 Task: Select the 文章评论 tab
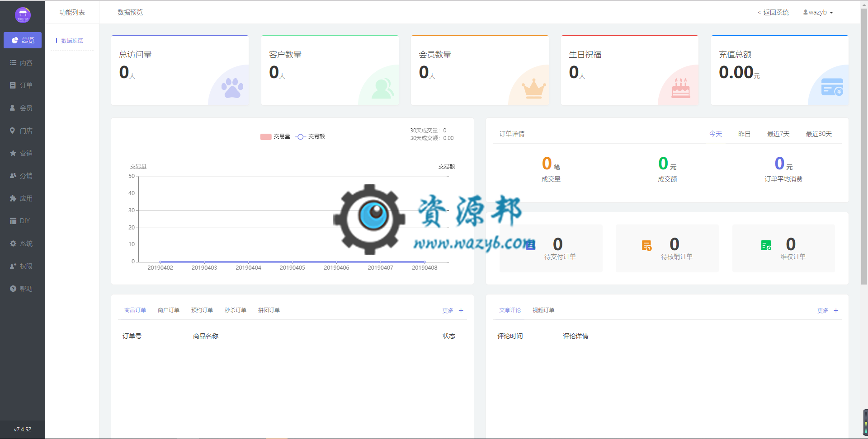(x=510, y=310)
